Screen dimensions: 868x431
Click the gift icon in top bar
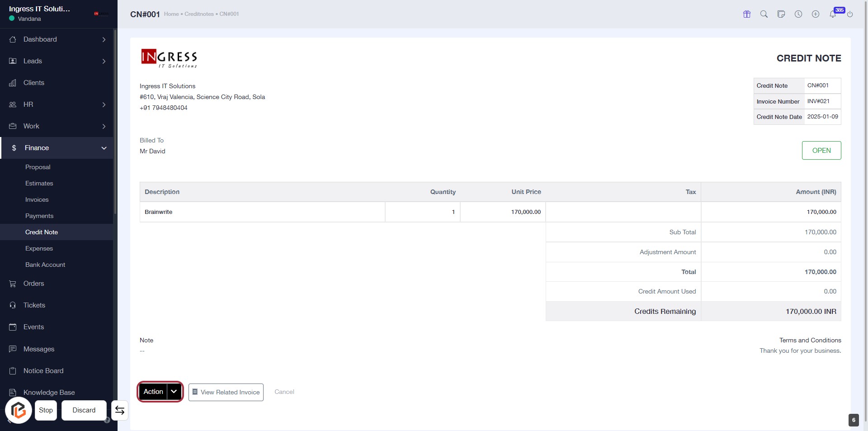[x=747, y=14]
